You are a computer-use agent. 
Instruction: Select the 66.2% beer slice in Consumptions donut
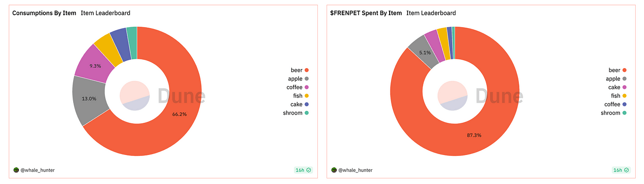(x=179, y=115)
